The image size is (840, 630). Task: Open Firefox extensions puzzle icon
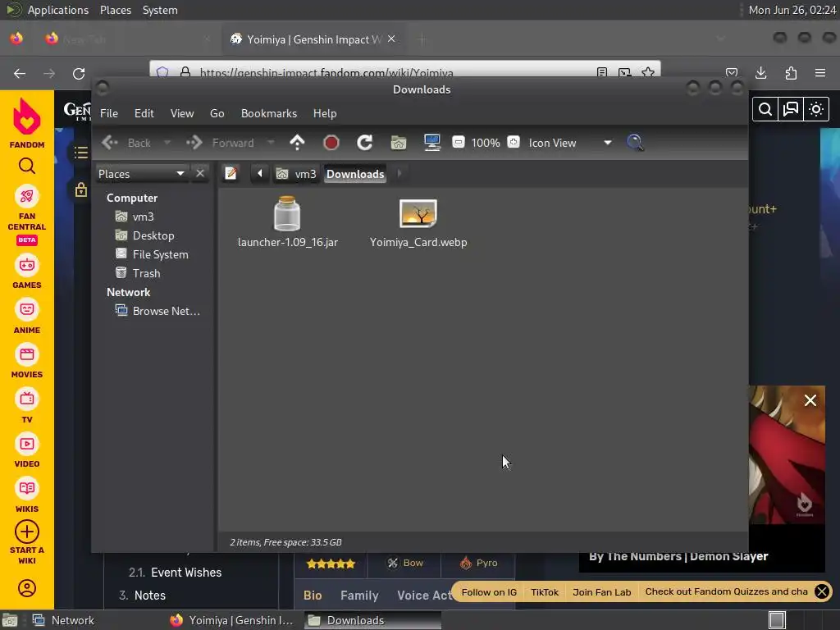click(x=791, y=73)
